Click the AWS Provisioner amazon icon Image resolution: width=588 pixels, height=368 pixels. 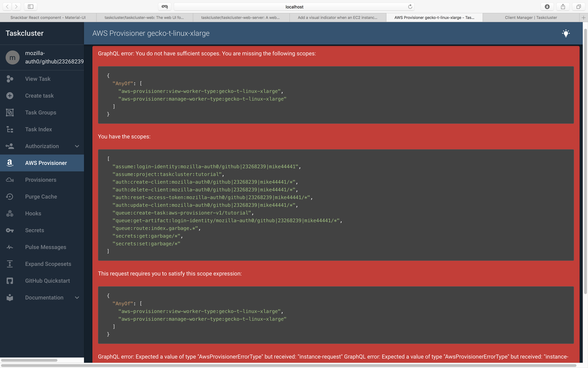10,163
